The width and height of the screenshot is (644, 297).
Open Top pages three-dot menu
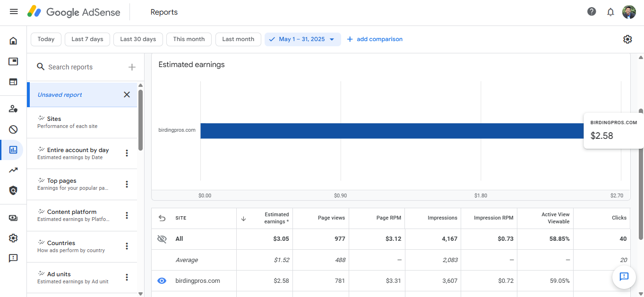127,184
